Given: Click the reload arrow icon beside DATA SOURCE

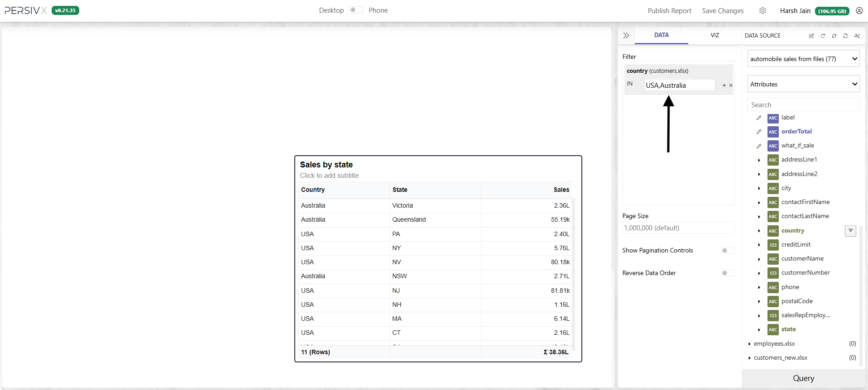Looking at the screenshot, I should pos(823,36).
